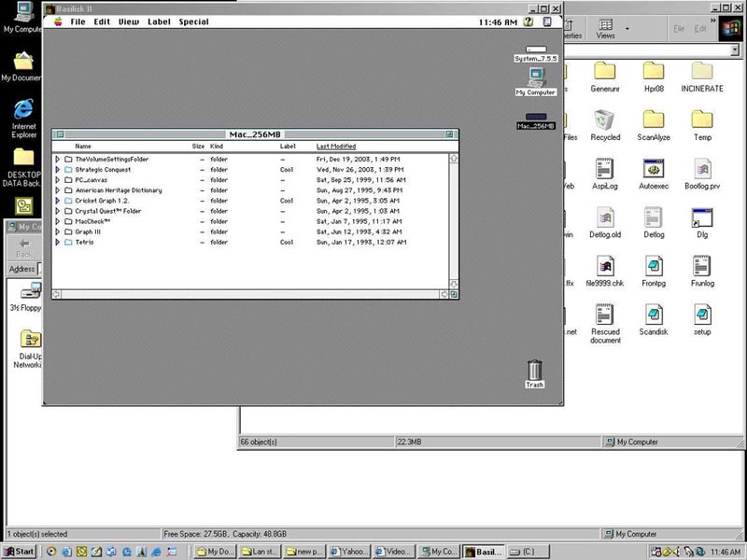
Task: Click the scroll up arrow in Mac_256MB window
Action: (x=454, y=158)
